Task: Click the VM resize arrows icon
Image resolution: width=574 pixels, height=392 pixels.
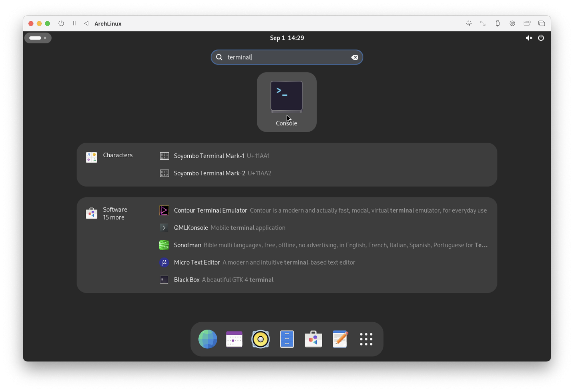Action: 483,23
